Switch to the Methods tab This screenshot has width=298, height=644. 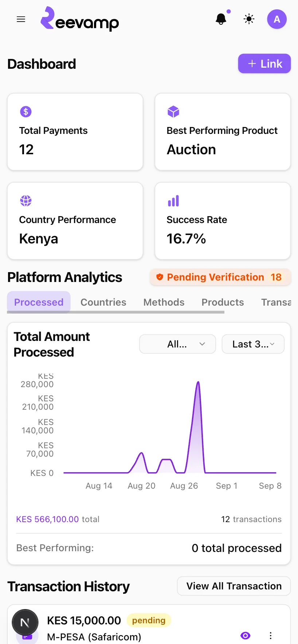tap(164, 302)
